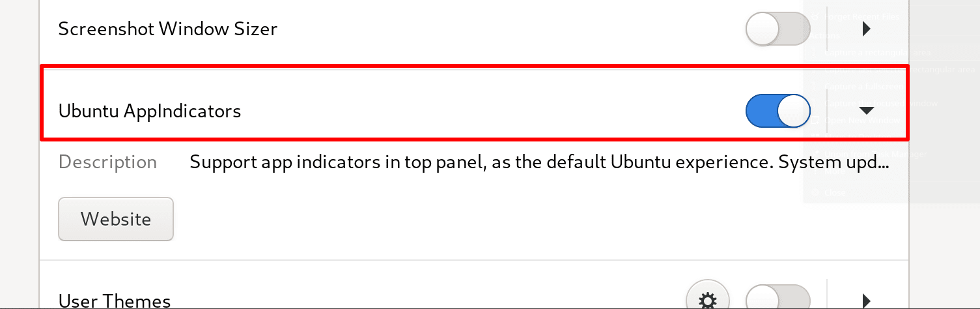Viewport: 980px width, 309px height.
Task: Enable the Screenshot Window Sizer switch
Action: pos(777,29)
